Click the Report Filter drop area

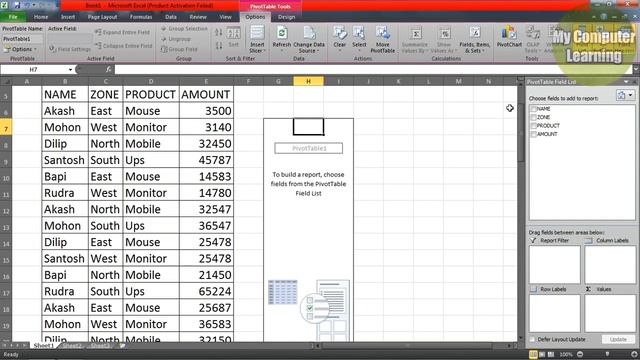point(554,264)
